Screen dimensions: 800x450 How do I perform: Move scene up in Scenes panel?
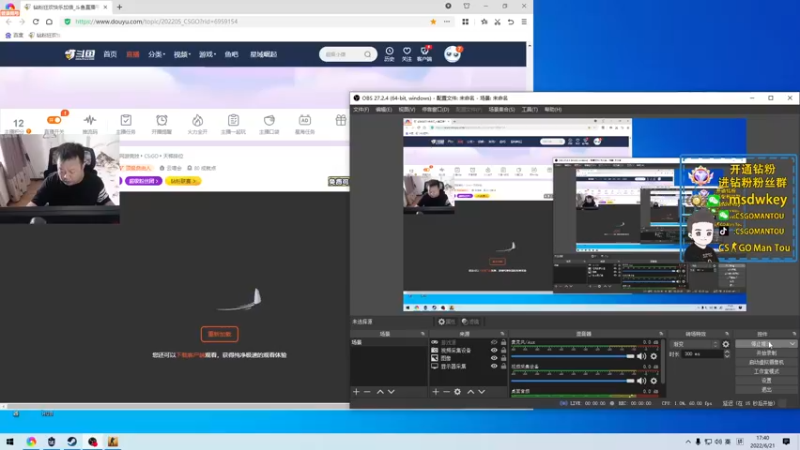pos(380,392)
